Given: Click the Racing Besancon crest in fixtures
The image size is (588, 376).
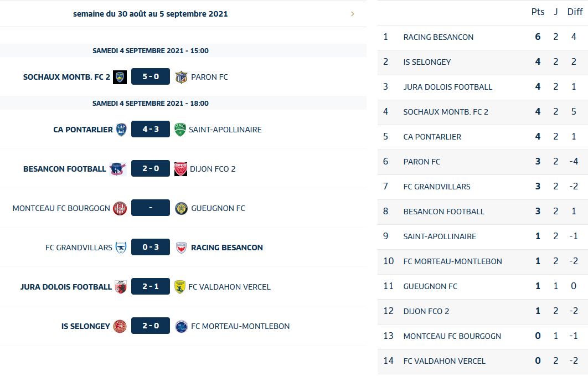Looking at the screenshot, I should tap(181, 248).
